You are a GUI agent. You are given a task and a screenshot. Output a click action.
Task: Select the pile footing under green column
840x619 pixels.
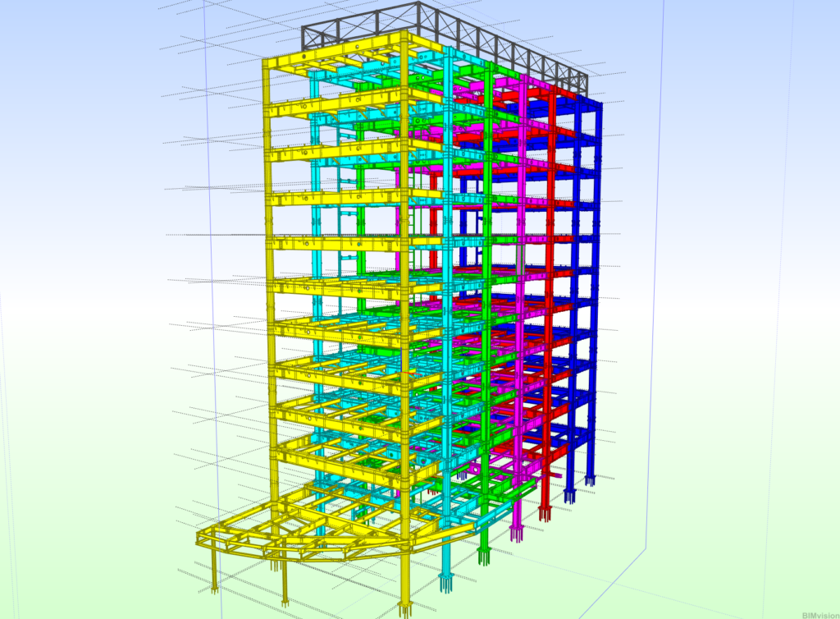[x=485, y=556]
